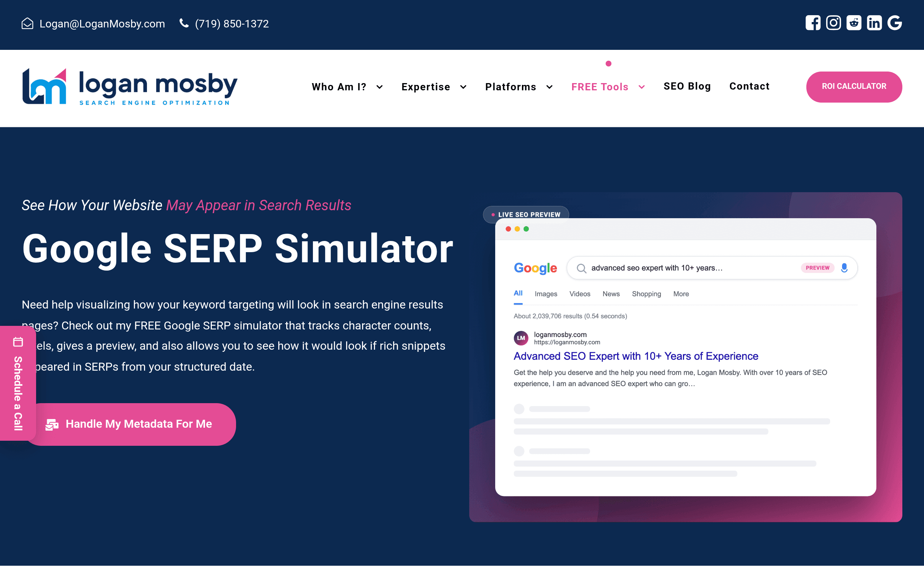Click 'May Appear in Search Results' text
This screenshot has width=924, height=578.
pos(259,206)
